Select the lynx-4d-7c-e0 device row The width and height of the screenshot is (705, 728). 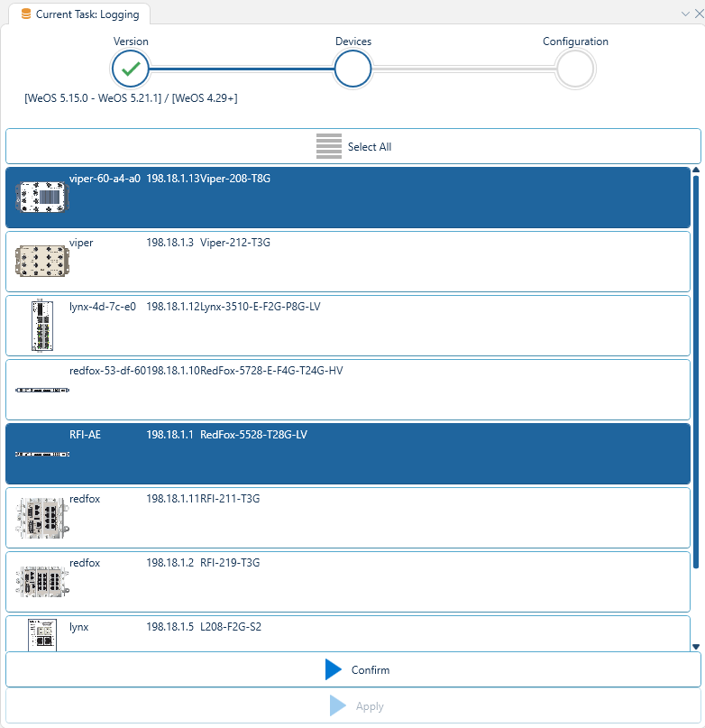[348, 326]
